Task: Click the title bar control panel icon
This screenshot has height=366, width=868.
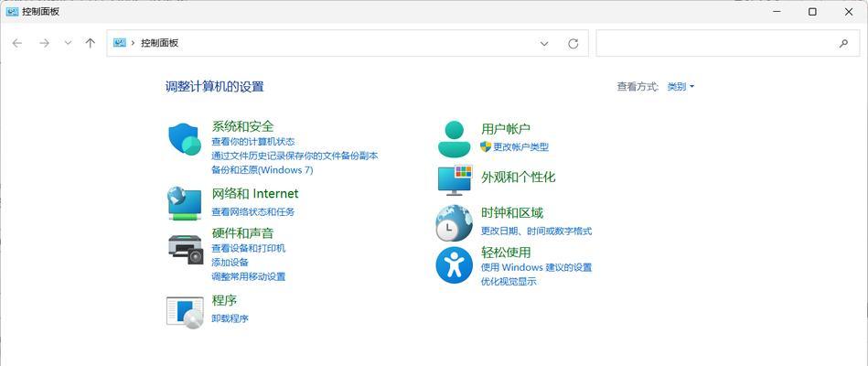Action: pos(12,11)
